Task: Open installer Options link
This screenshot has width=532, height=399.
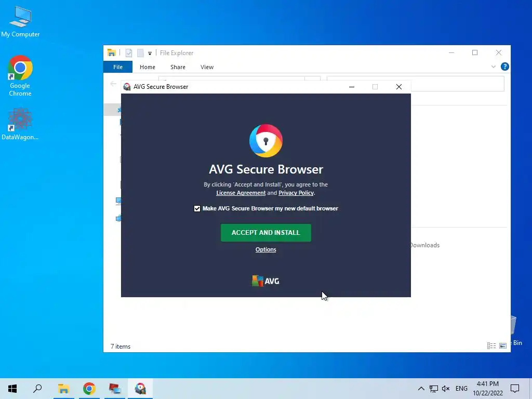Action: [265, 249]
